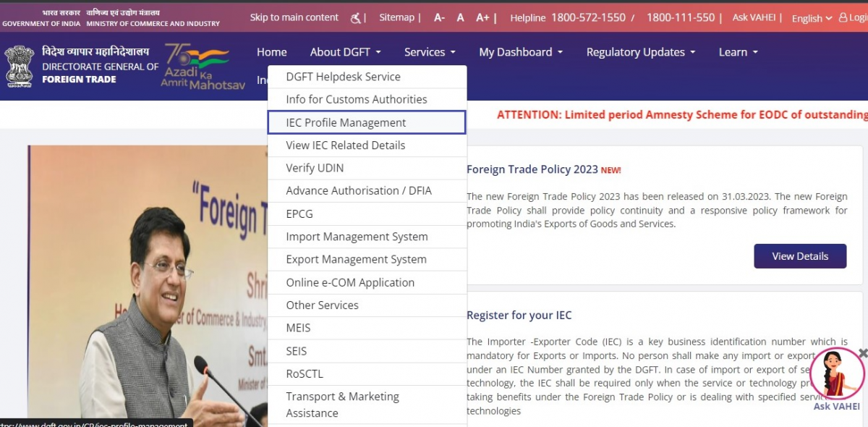Click View Details for Foreign Trade Policy

point(800,255)
